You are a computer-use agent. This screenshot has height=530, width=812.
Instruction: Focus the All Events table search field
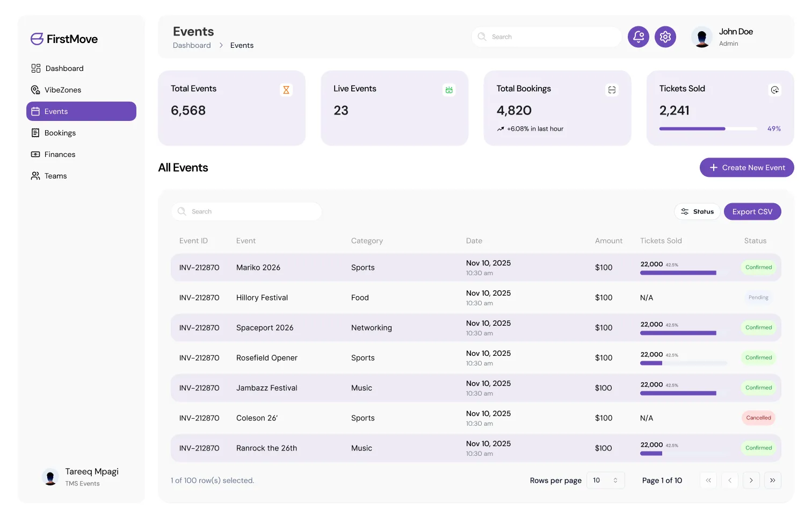pyautogui.click(x=247, y=211)
